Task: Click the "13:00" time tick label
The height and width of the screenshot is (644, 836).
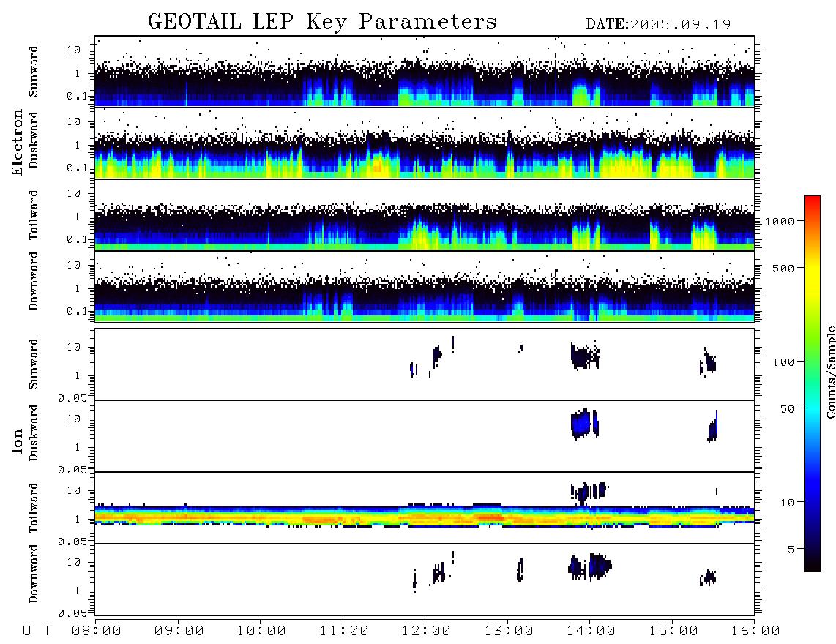Action: (509, 631)
